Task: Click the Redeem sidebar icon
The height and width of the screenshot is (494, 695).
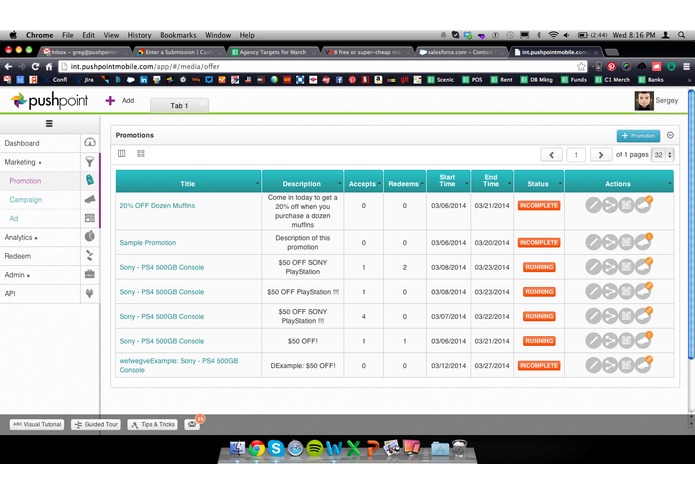Action: (90, 255)
